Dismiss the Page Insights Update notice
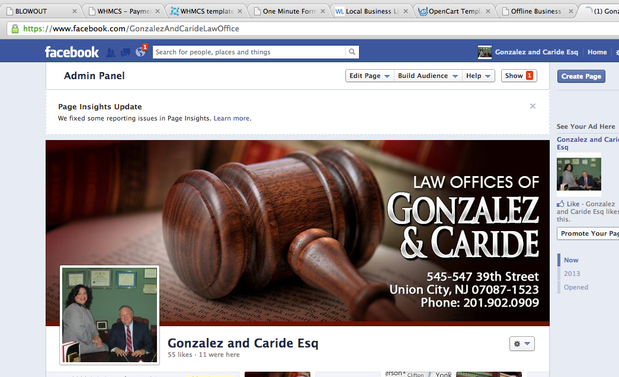This screenshot has width=619, height=377. coord(533,106)
